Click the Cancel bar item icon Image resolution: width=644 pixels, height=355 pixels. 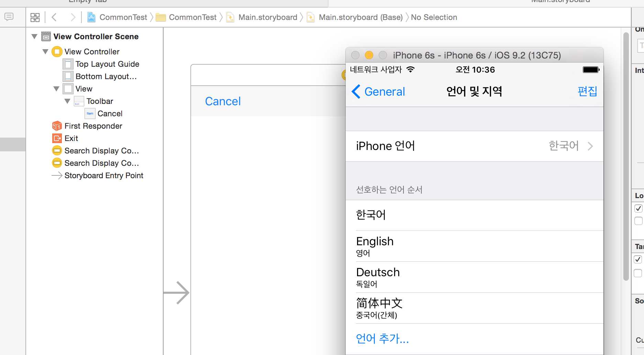click(x=90, y=114)
